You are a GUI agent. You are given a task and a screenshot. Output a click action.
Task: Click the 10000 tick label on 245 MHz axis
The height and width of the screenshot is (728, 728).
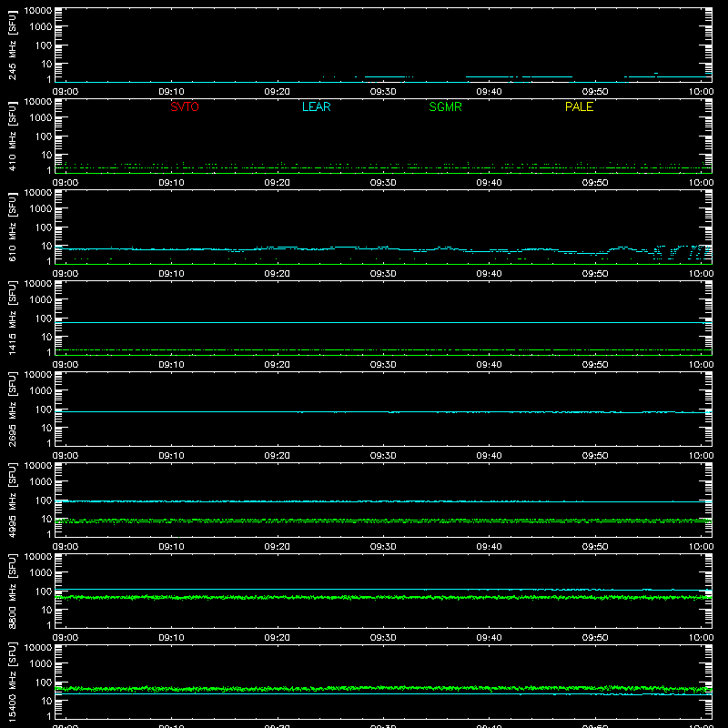coord(38,11)
